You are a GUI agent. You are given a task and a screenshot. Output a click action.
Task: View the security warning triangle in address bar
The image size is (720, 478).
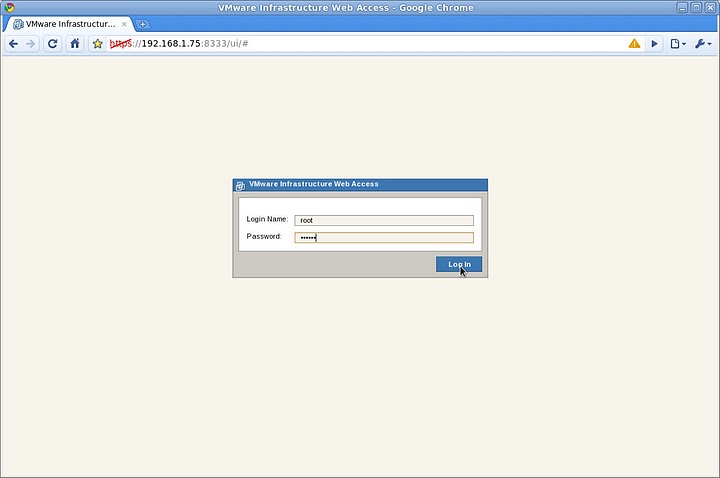pos(634,44)
